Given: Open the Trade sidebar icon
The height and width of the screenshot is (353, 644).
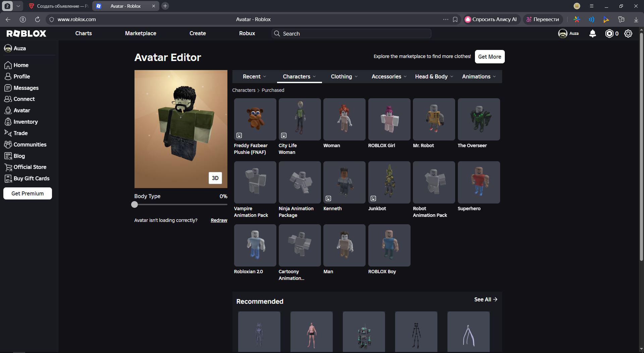Looking at the screenshot, I should (8, 133).
